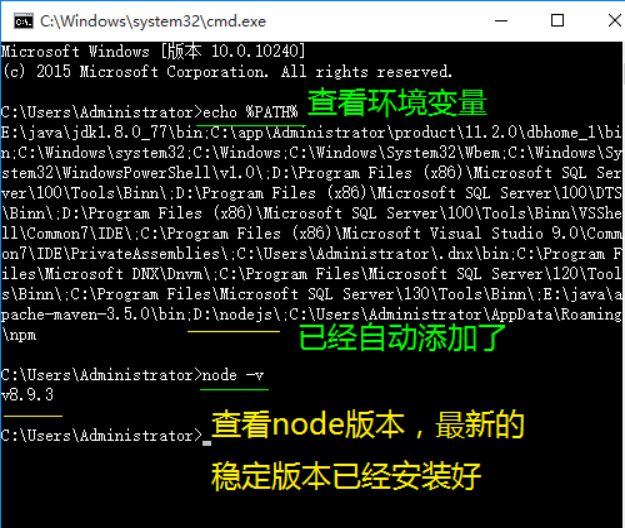The image size is (625, 528).
Task: Select the v8.9.3 version output
Action: pyautogui.click(x=27, y=395)
